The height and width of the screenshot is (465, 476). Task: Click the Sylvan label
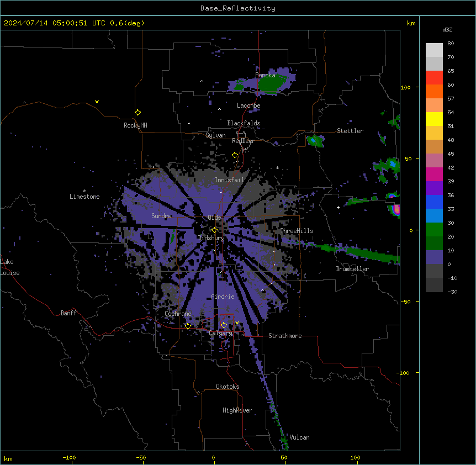215,135
